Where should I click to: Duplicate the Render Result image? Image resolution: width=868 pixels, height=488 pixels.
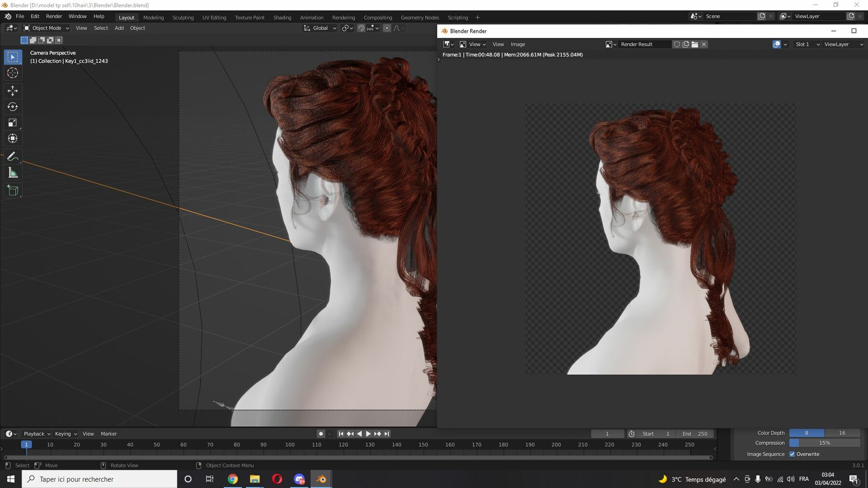point(686,44)
